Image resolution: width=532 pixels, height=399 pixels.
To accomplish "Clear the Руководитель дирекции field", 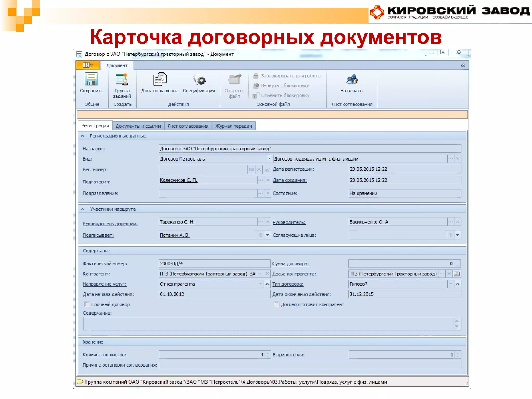I will (x=268, y=222).
